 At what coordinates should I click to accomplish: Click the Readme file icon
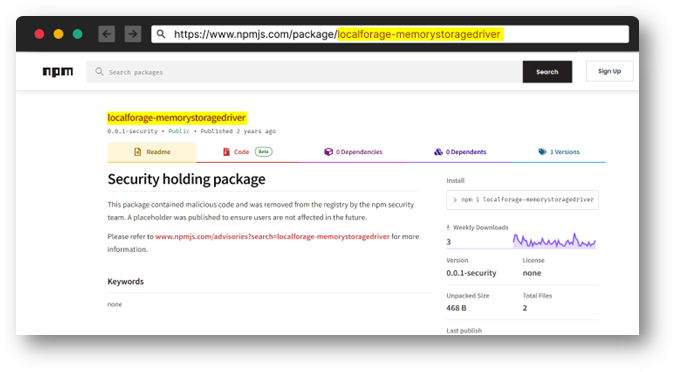pos(138,152)
